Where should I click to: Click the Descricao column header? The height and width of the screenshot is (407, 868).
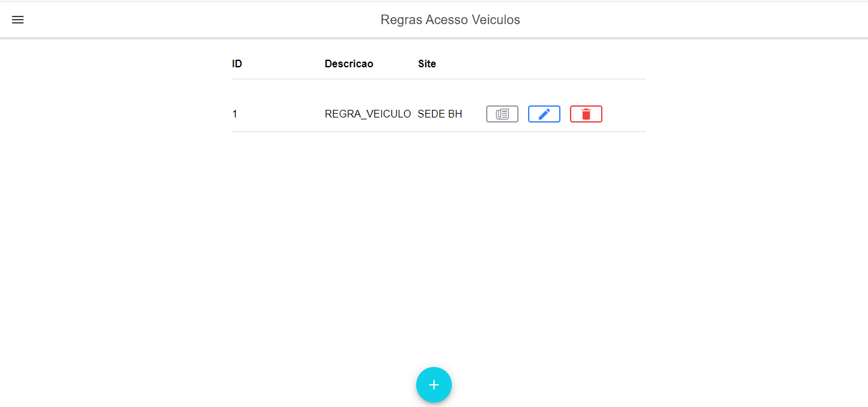coord(349,64)
